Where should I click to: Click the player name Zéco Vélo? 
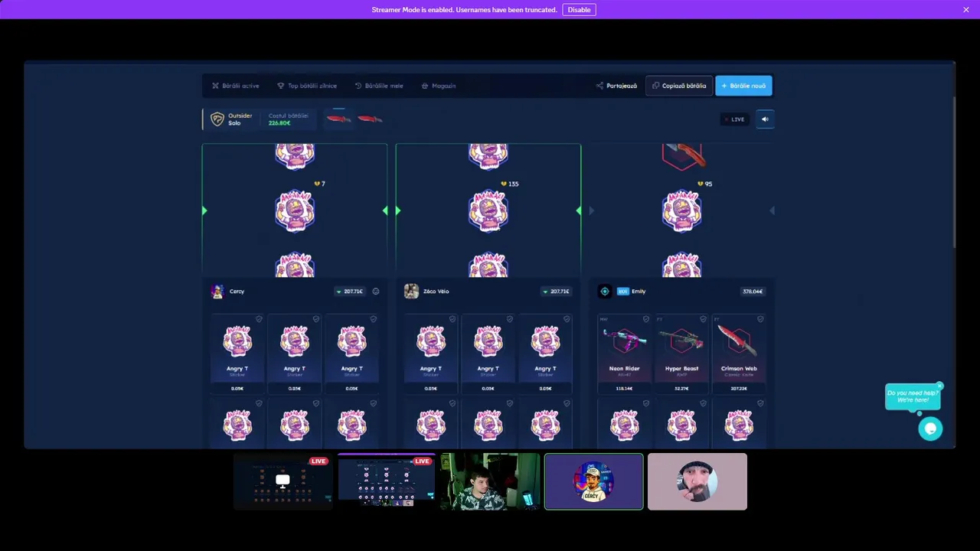[436, 292]
